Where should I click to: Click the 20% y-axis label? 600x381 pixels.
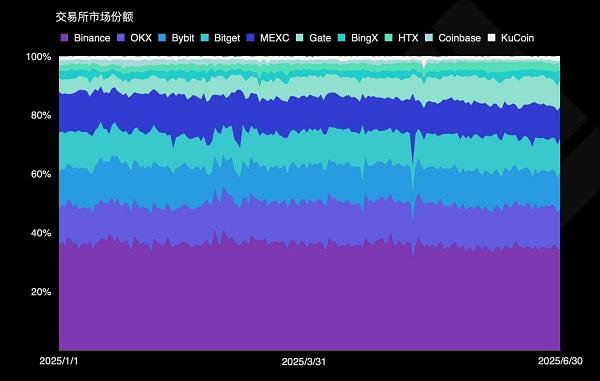(41, 292)
